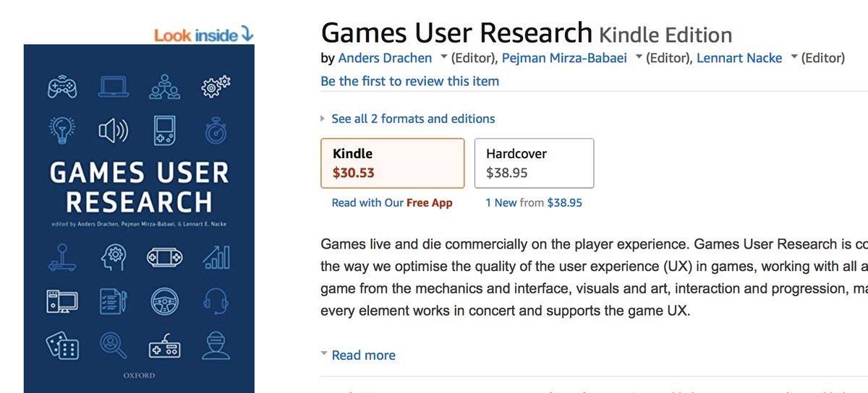
Task: Open dropdown next to Anders Drachen
Action: [443, 57]
